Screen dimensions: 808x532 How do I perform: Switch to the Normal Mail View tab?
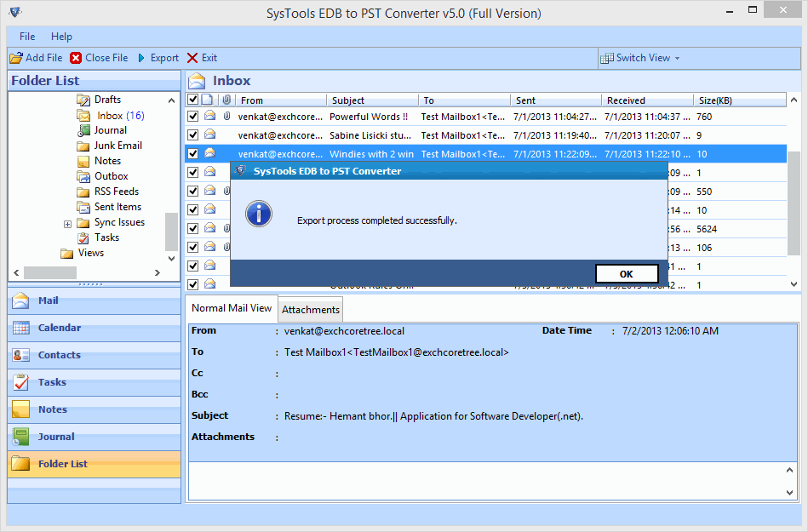[x=232, y=308]
